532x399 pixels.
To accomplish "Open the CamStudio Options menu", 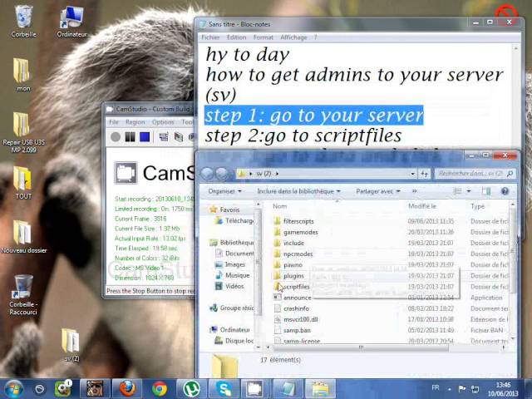I will (x=163, y=122).
